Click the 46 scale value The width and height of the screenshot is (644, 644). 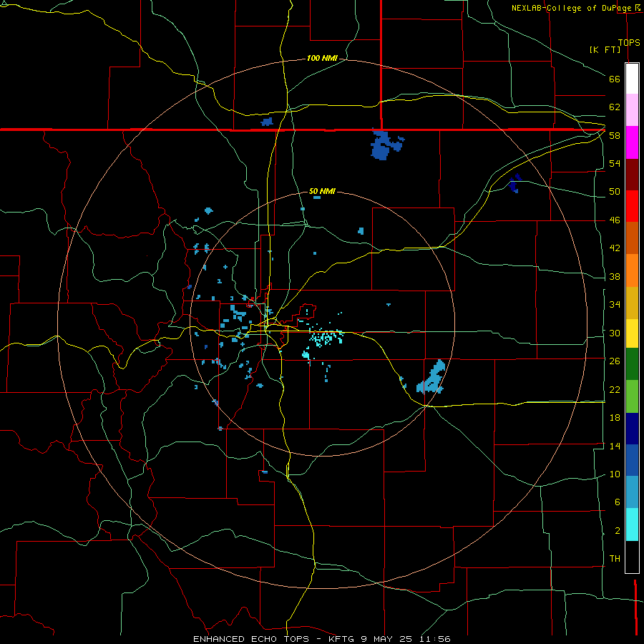pos(615,220)
